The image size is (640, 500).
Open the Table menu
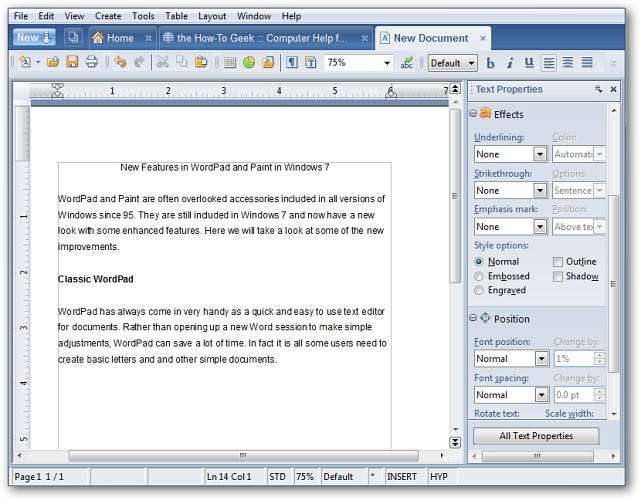(176, 16)
